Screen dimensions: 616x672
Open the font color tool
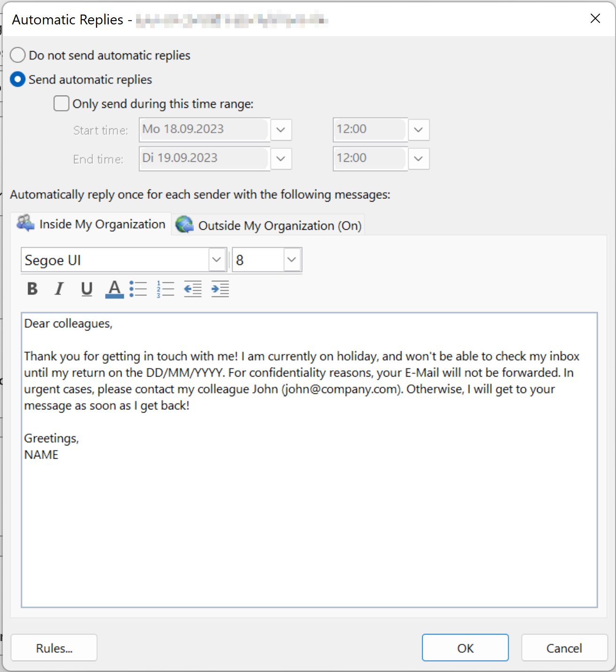[x=114, y=289]
